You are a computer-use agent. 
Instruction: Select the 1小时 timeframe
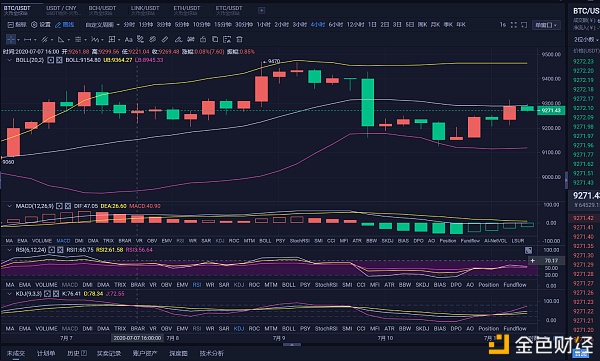pyautogui.click(x=263, y=25)
